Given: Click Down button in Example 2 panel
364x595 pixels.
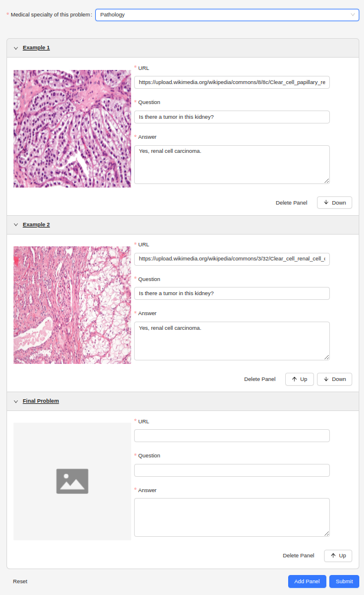Looking at the screenshot, I should tap(335, 379).
